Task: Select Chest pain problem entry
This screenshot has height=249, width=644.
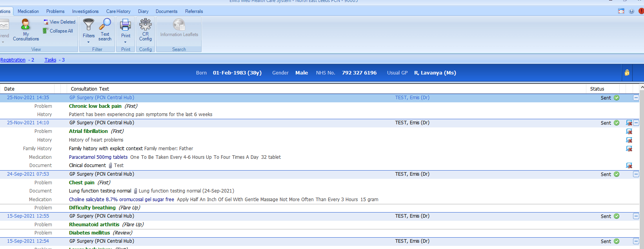Action: pos(82,183)
